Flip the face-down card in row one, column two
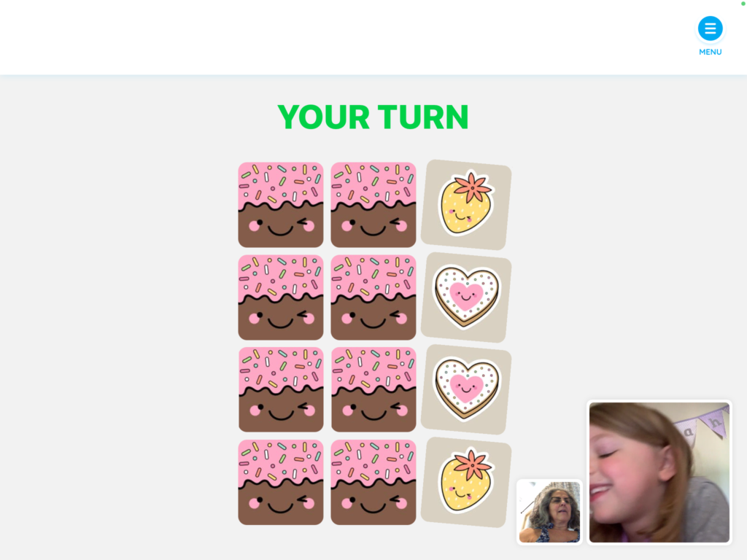The image size is (747, 560). 373,205
